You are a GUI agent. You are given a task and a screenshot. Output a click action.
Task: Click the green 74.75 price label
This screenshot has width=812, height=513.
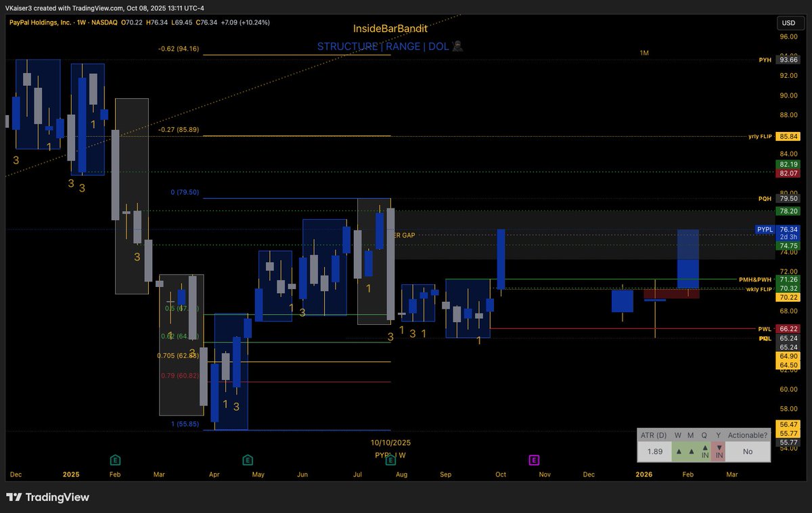click(x=788, y=247)
